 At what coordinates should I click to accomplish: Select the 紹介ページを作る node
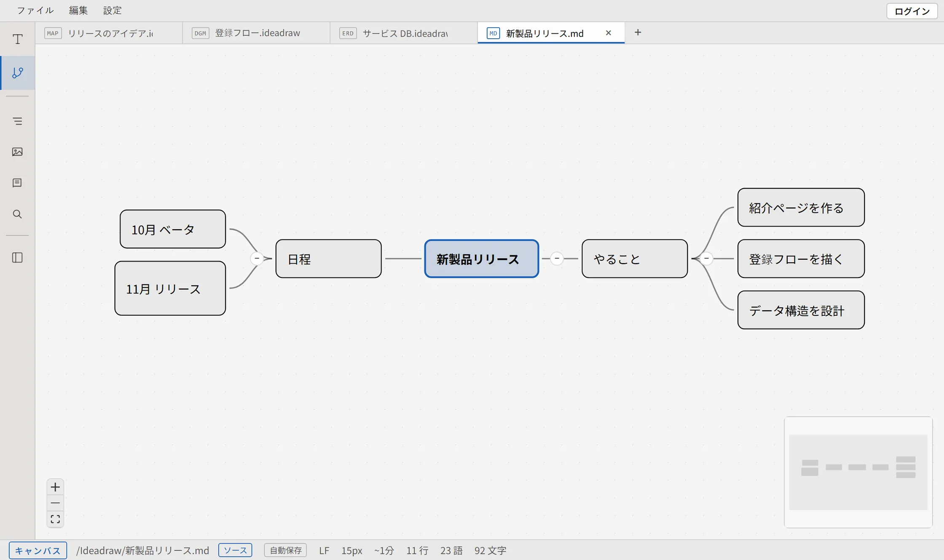point(801,207)
